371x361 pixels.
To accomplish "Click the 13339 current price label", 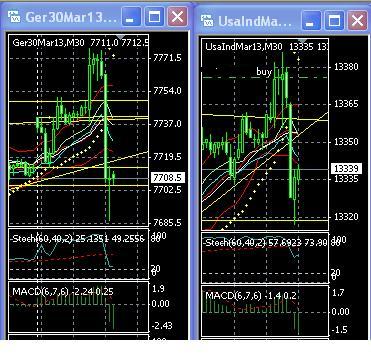I will click(346, 169).
